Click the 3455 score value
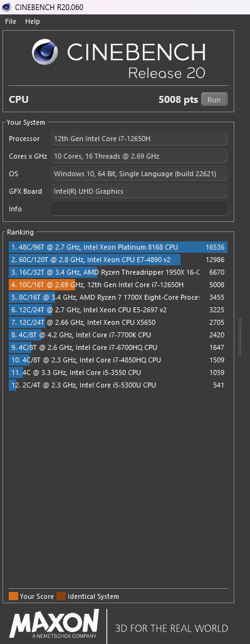 [217, 297]
